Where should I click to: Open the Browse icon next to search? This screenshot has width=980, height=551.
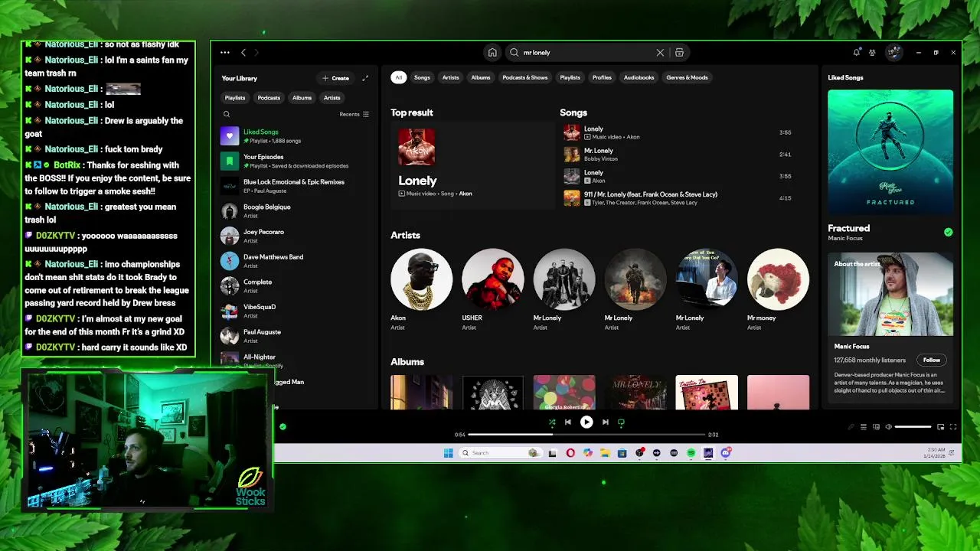(x=679, y=53)
